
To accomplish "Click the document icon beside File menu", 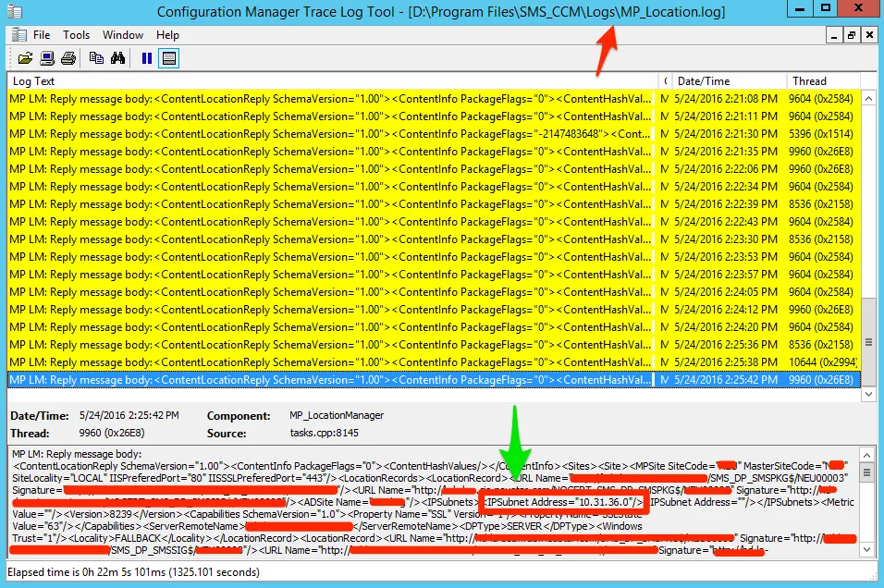I will click(x=18, y=35).
